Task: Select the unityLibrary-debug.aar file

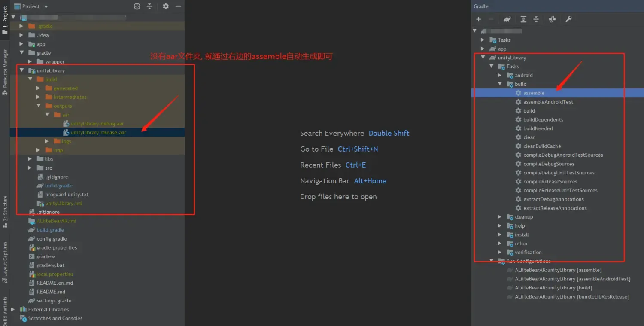Action: click(x=97, y=124)
